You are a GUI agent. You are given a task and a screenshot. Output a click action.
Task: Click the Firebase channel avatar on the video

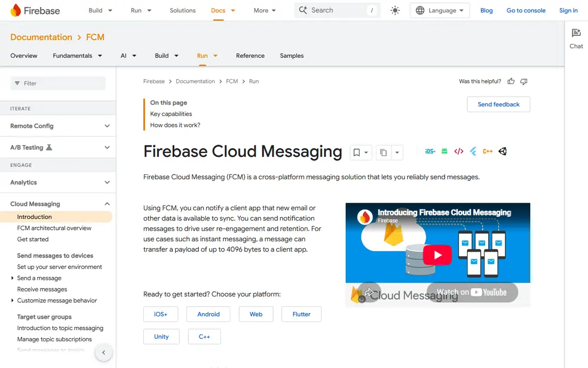click(x=365, y=217)
